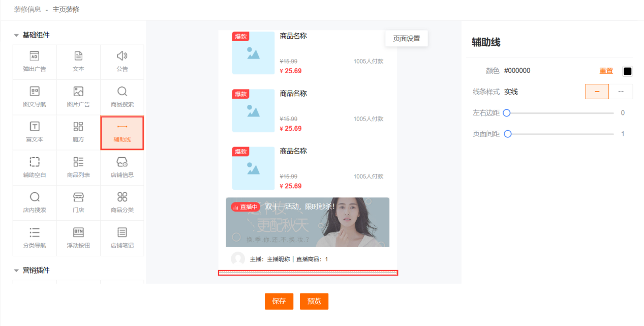This screenshot has width=644, height=326.
Task: Reset color with 重置 link
Action: 606,71
